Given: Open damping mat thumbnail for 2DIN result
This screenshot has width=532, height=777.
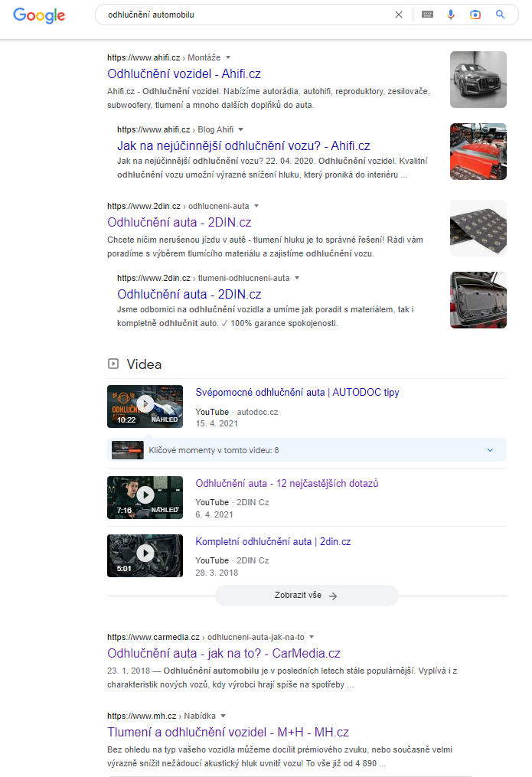Looking at the screenshot, I should tap(478, 228).
